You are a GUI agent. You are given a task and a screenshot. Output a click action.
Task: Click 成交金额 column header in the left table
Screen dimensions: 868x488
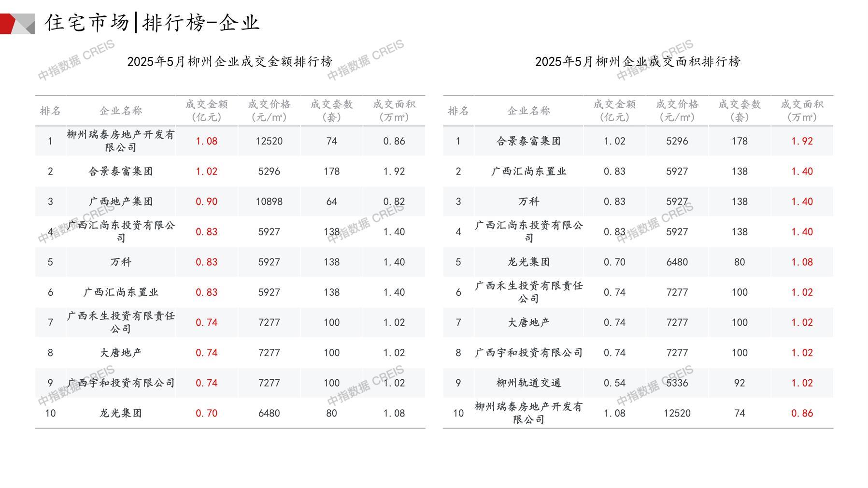[x=206, y=111]
